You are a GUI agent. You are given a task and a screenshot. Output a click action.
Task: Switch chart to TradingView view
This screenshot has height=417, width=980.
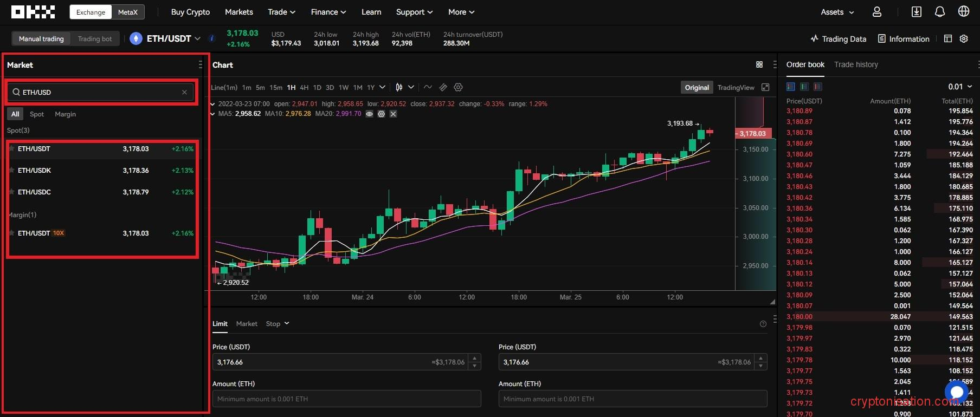pyautogui.click(x=736, y=87)
